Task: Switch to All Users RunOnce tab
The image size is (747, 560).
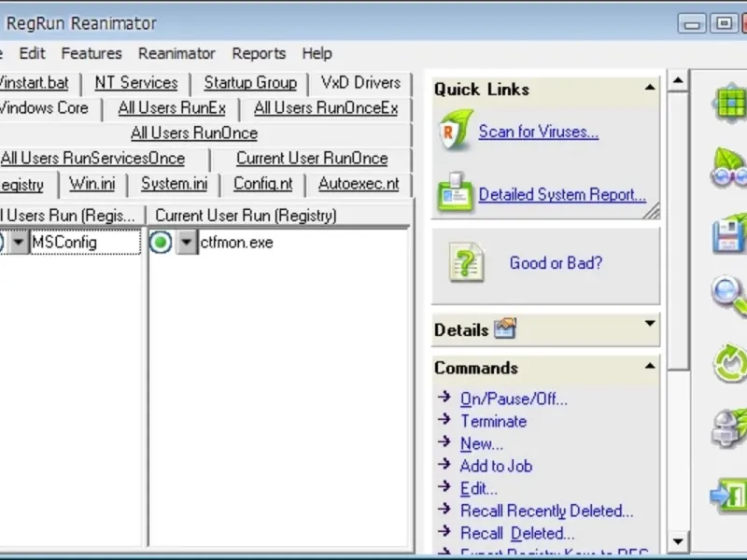Action: pos(194,133)
